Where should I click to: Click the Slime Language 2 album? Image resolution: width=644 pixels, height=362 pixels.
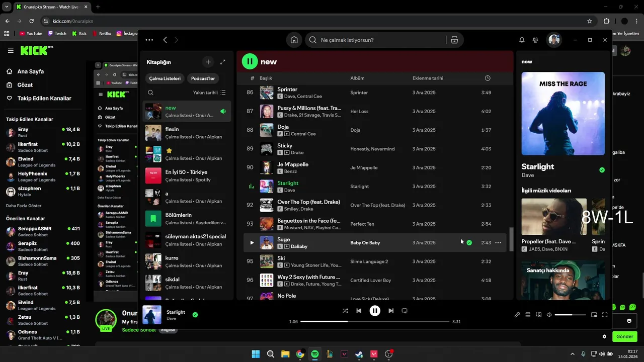[369, 261]
